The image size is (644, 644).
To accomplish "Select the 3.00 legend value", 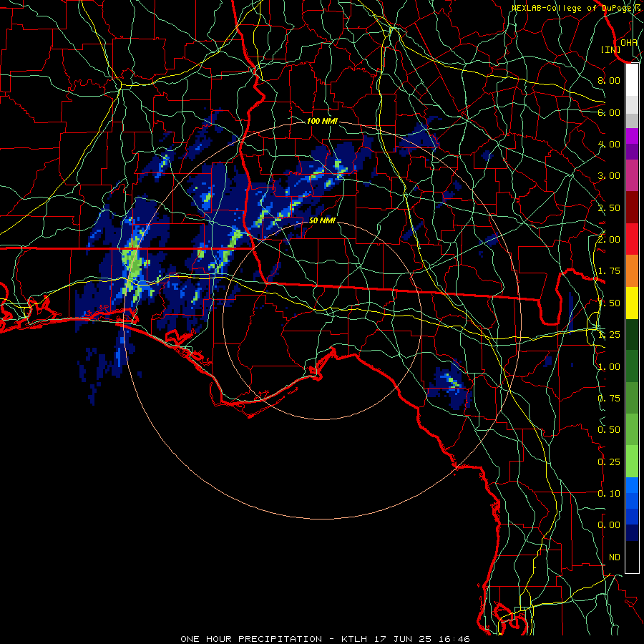I will point(609,176).
